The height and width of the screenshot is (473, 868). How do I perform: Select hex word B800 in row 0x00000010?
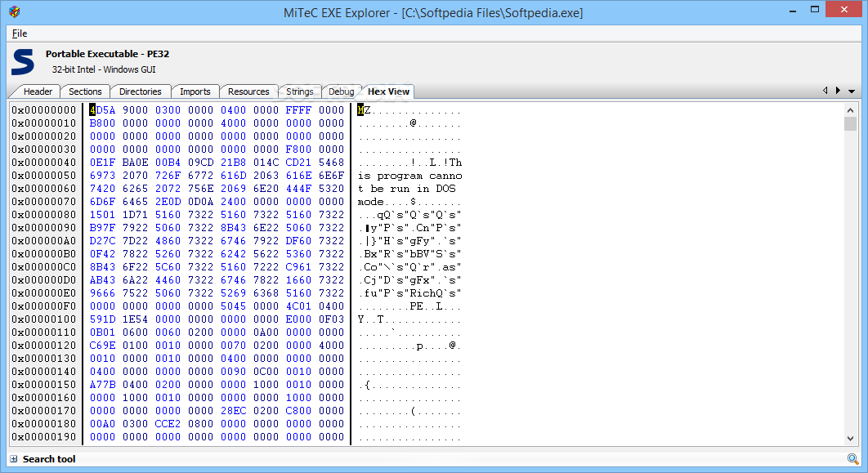102,123
